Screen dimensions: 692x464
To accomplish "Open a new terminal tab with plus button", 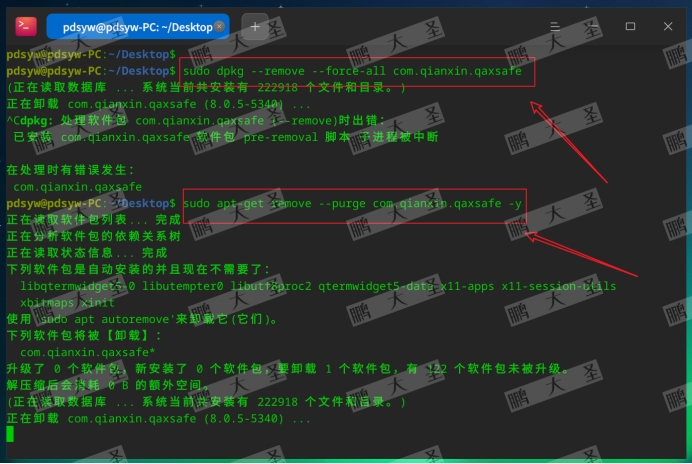I will 255,27.
